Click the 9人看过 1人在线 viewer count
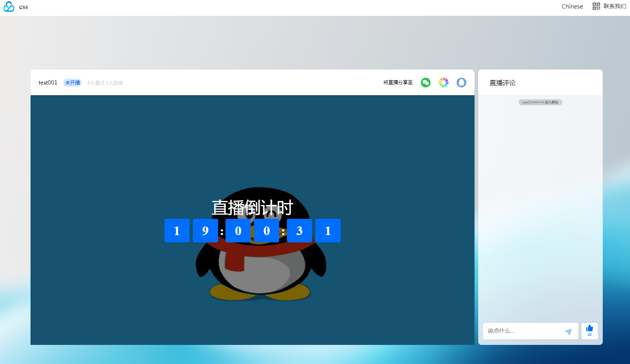630x364 pixels. click(x=105, y=83)
